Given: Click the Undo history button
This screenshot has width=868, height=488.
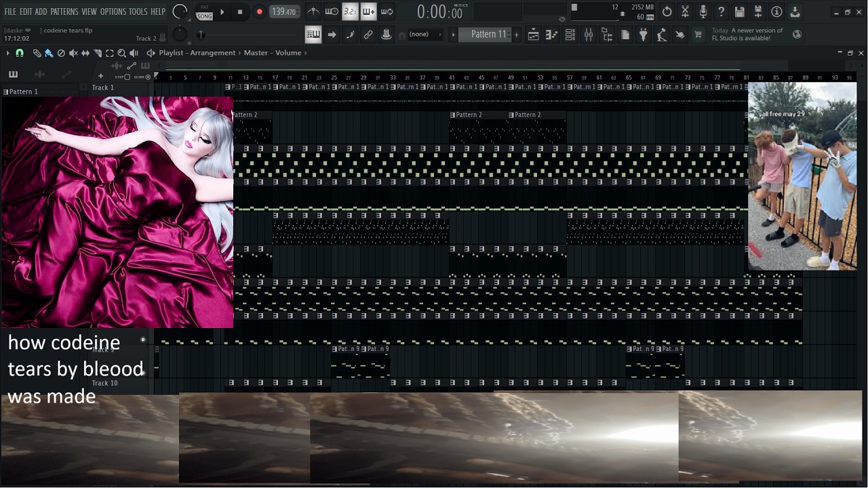Looking at the screenshot, I should pyautogui.click(x=667, y=12).
